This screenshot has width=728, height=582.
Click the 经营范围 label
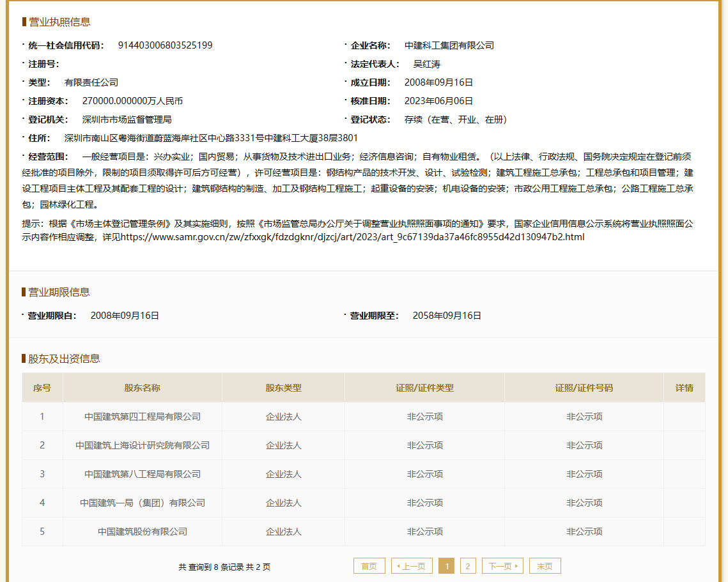click(48, 157)
